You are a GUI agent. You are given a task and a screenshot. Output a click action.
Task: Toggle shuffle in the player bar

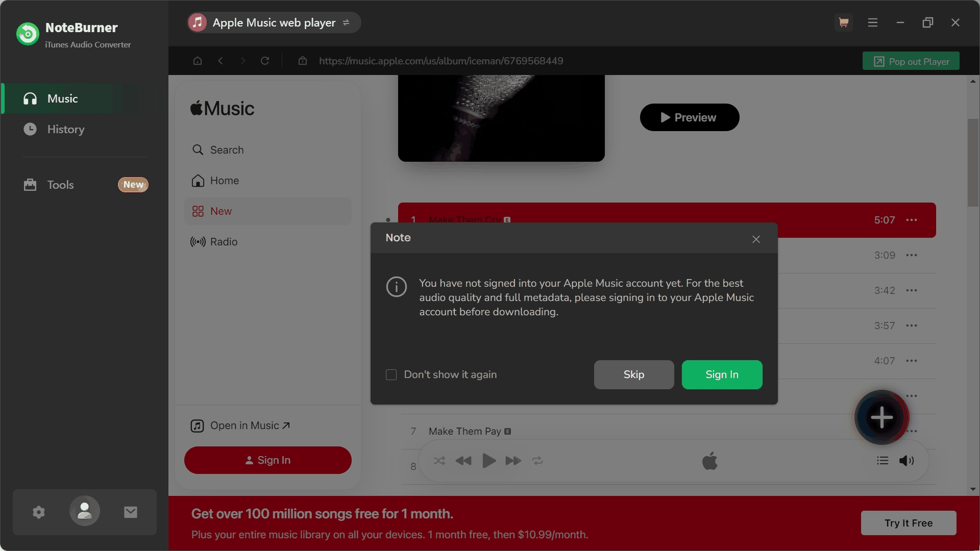[x=439, y=461]
